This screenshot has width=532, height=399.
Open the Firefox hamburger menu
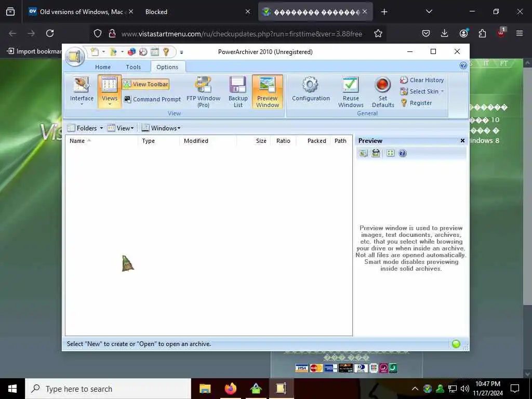point(520,33)
